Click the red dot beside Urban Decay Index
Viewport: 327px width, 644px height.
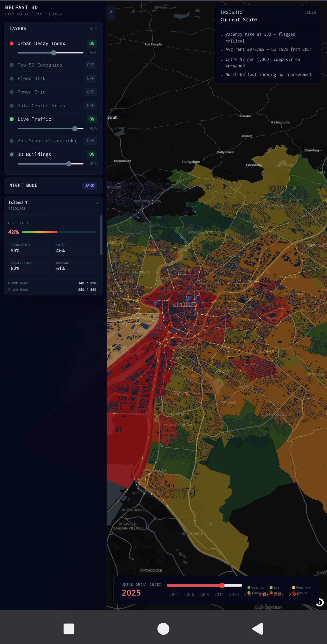[x=12, y=43]
